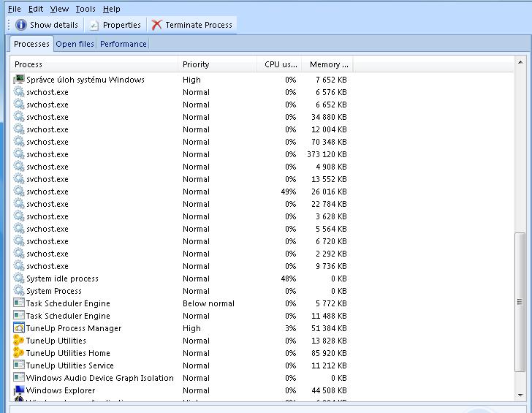532x413 pixels.
Task: Select svchost.exe row with 2 292 KB
Action: pos(181,254)
